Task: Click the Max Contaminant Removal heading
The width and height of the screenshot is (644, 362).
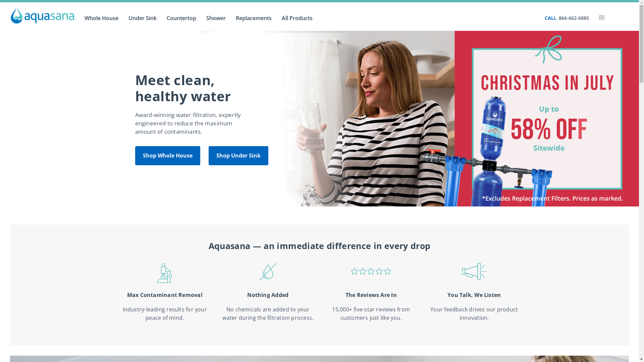Action: point(165,295)
